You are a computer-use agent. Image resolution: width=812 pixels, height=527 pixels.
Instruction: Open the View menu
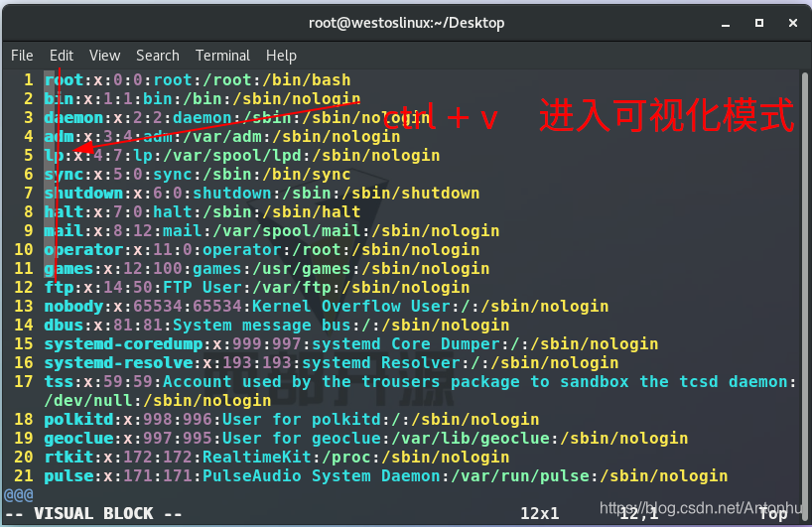(x=104, y=56)
